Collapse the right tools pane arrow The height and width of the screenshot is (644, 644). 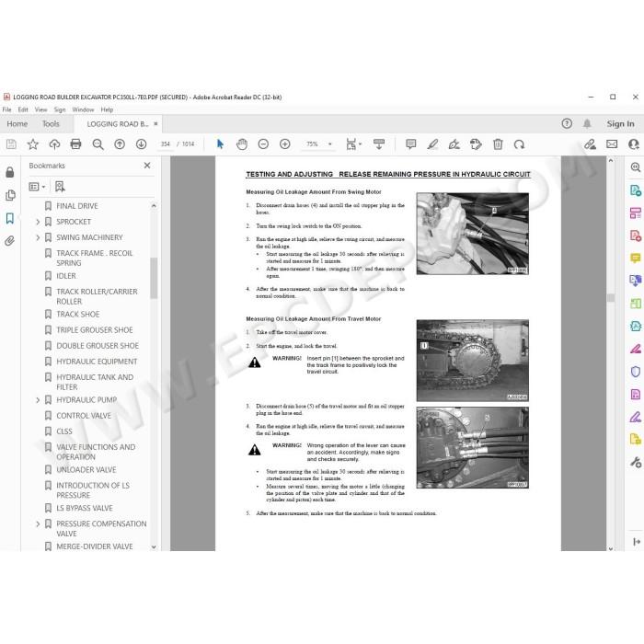637,542
